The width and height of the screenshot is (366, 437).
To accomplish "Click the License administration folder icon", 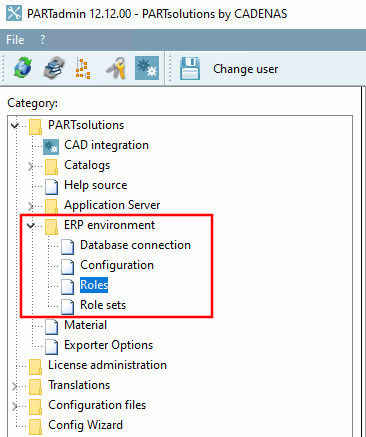I will point(35,367).
